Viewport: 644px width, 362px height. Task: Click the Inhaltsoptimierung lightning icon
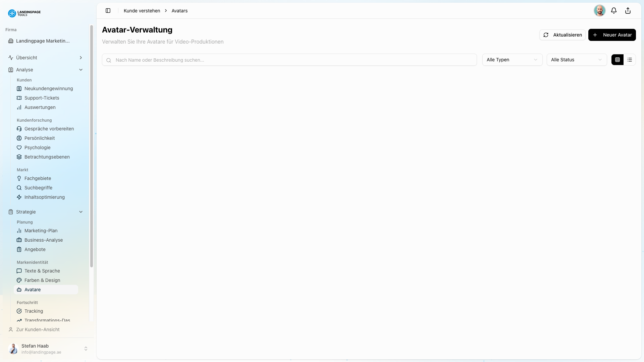[x=19, y=197]
